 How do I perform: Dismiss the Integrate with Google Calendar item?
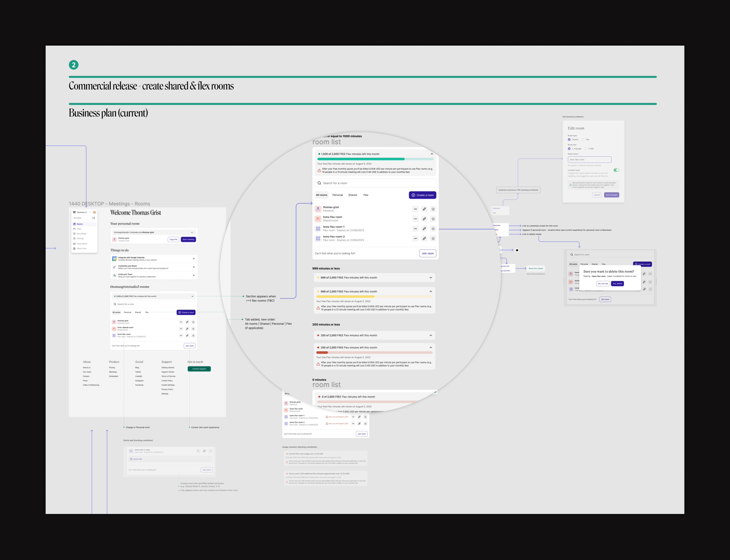pyautogui.click(x=194, y=259)
